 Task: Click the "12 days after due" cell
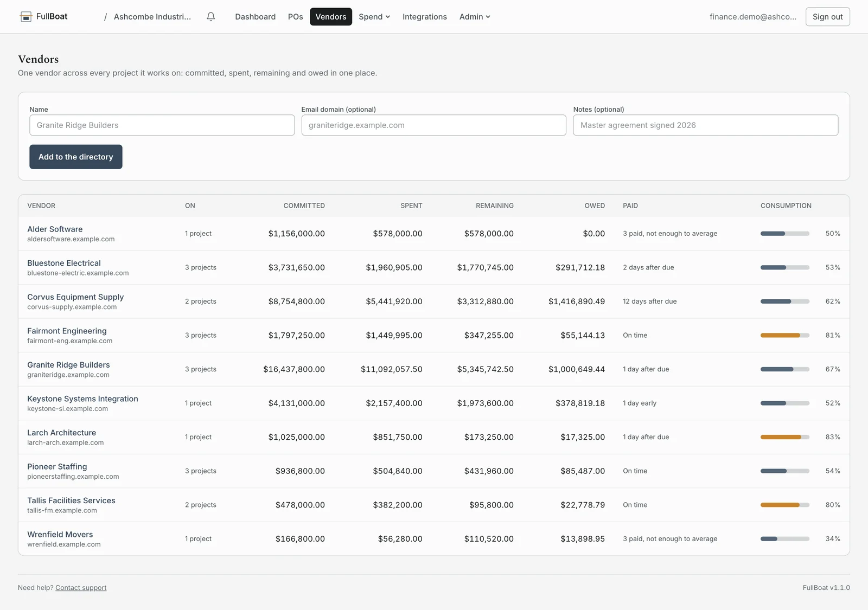coord(650,301)
